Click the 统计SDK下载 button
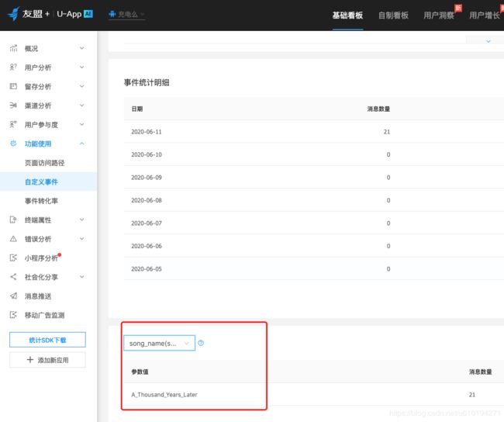This screenshot has height=422, width=504. pyautogui.click(x=47, y=340)
